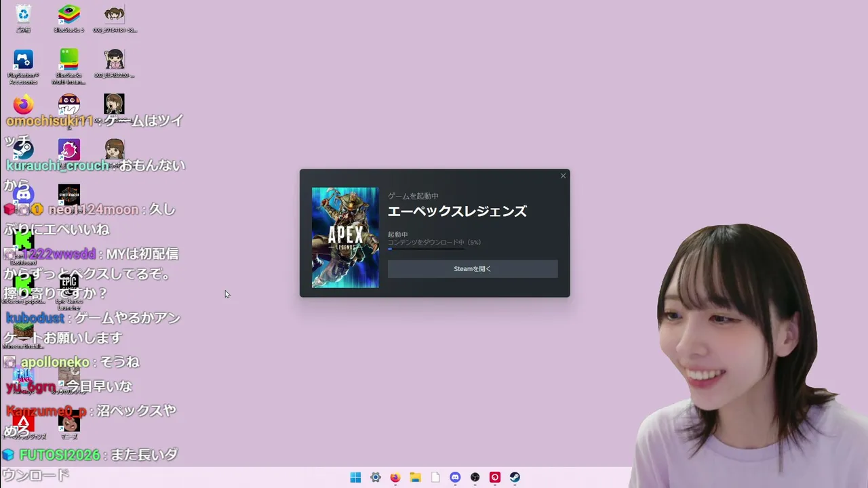The image size is (868, 488).
Task: Click the chat username FUTOSI2026
Action: tap(60, 455)
